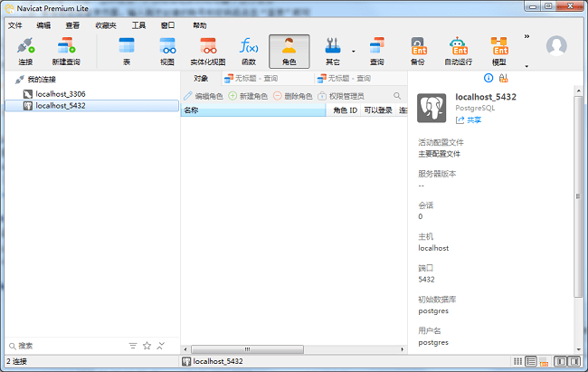Screen dimensions: 588x372
Task: Expand the 其它 (Others) dropdown arrow
Action: point(353,52)
